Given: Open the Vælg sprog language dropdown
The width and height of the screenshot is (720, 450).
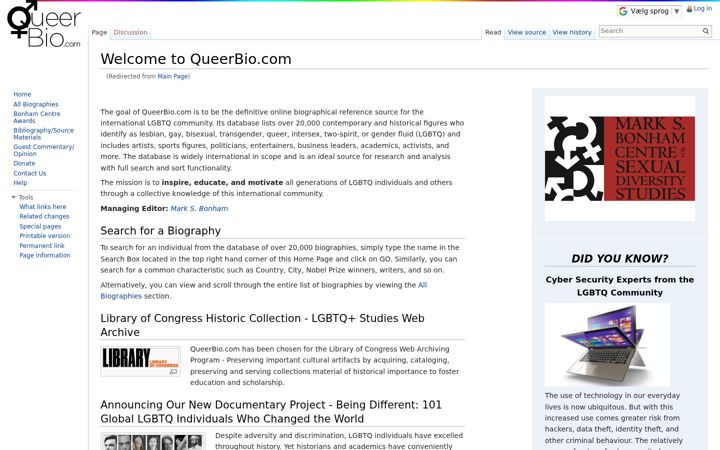Looking at the screenshot, I should coord(649,11).
